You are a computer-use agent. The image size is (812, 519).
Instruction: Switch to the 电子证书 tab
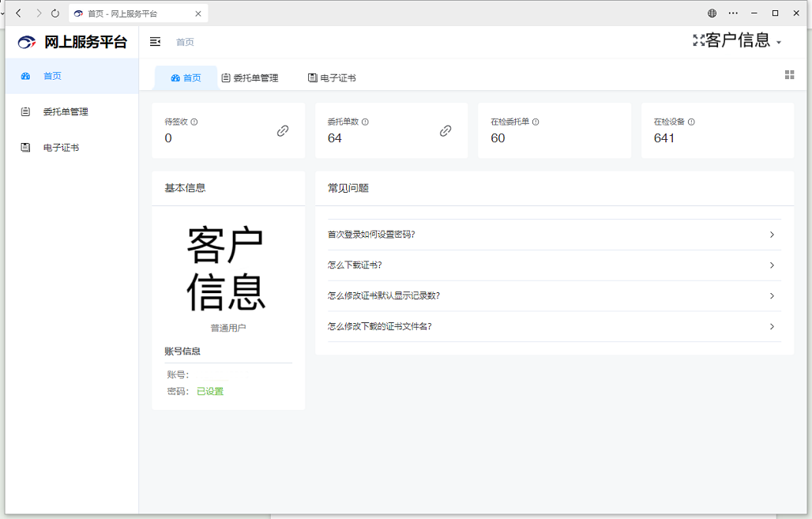pos(332,78)
